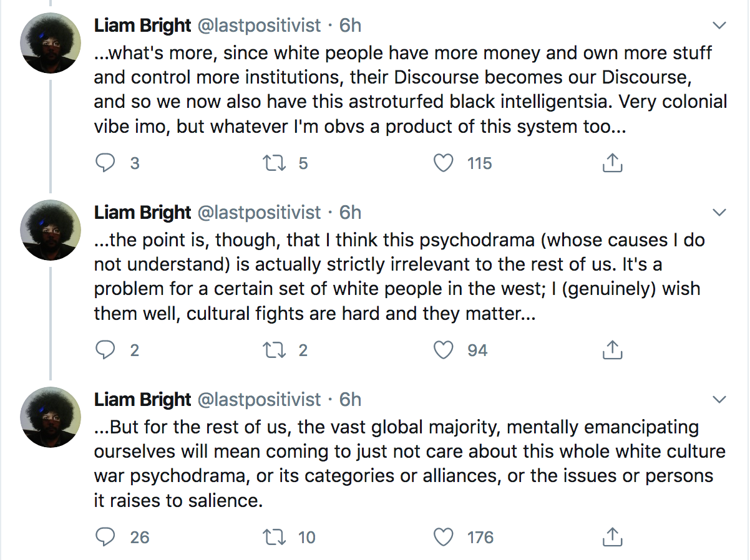
Task: Share the tweet with 115 likes
Action: [x=612, y=163]
